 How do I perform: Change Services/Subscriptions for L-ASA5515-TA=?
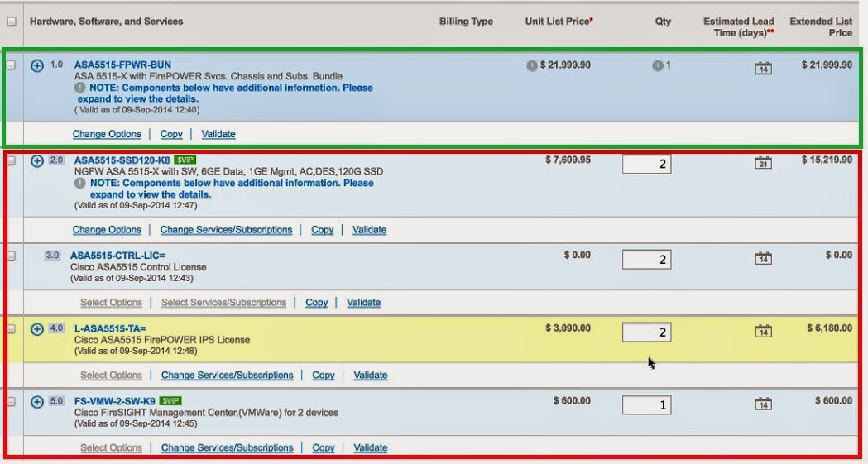227,376
